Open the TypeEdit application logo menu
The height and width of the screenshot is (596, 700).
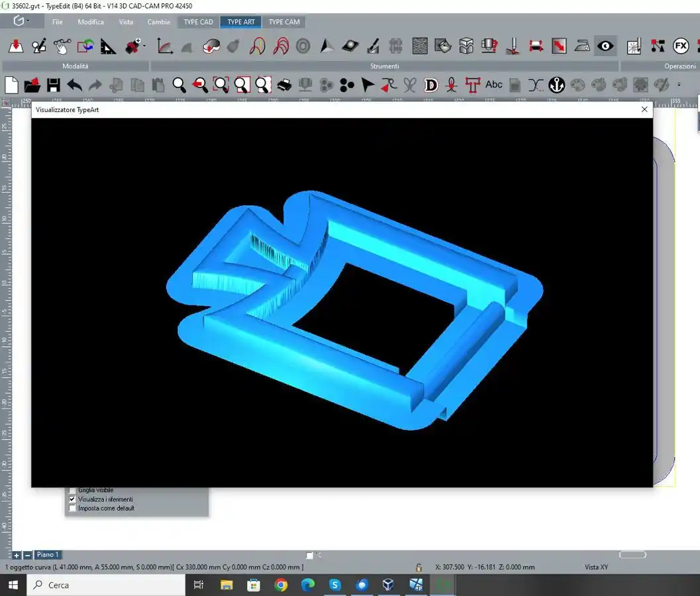[x=21, y=21]
